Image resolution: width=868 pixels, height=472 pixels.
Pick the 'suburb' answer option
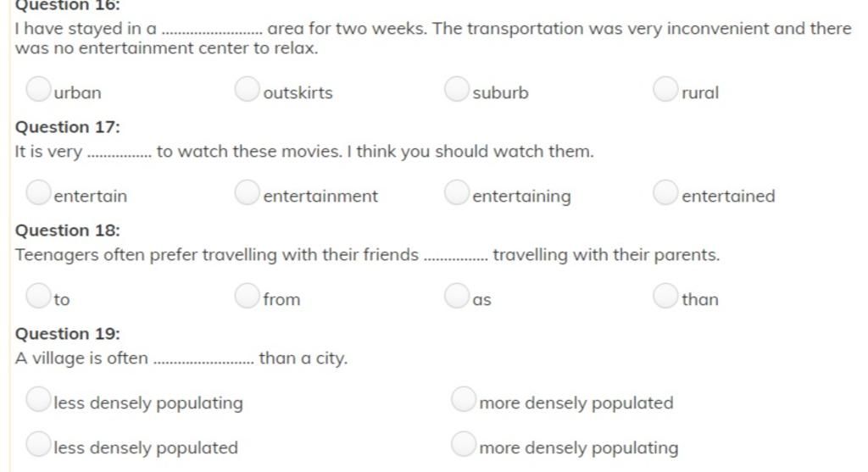(x=457, y=88)
